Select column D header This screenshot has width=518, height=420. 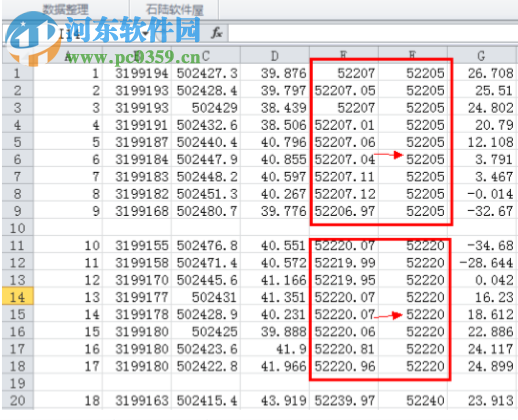click(x=275, y=56)
